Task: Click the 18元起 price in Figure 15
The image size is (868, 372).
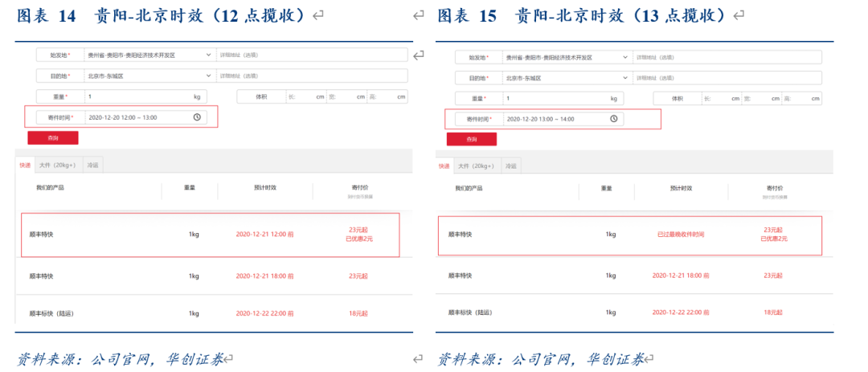Action: coord(773,313)
